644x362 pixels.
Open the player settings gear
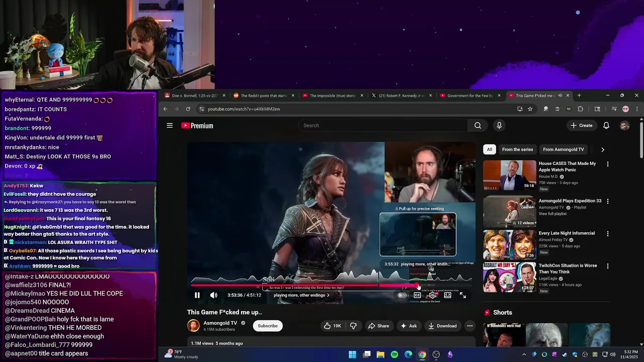(x=432, y=295)
